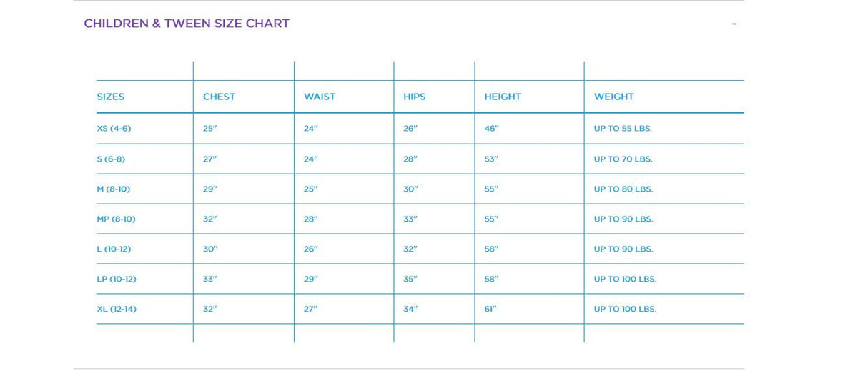This screenshot has width=868, height=371.
Task: Select the MP (8-10) size row label
Action: (116, 219)
